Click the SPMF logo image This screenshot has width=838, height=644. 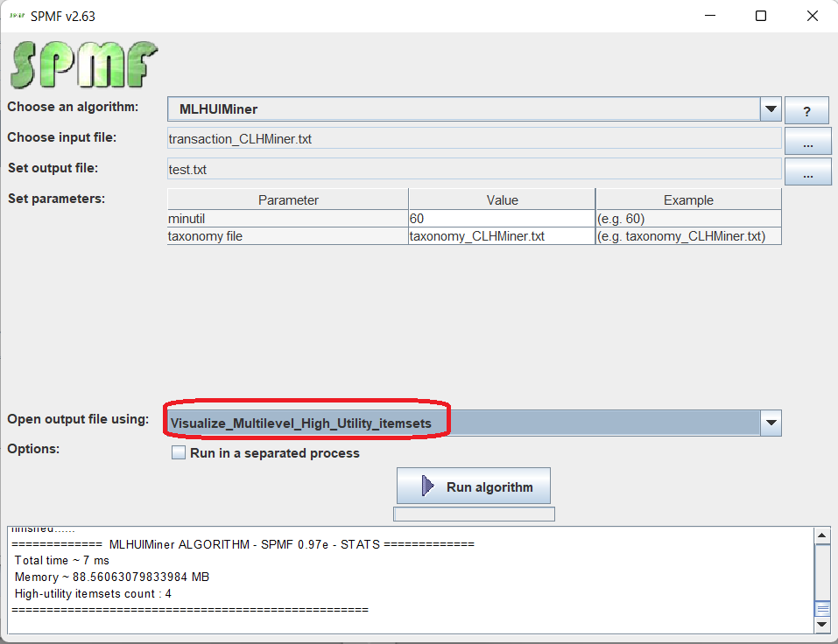84,65
